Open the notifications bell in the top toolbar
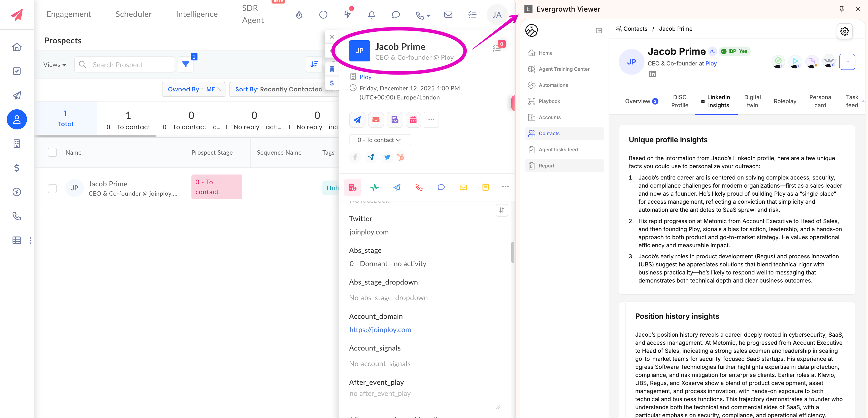868x418 pixels. (371, 15)
